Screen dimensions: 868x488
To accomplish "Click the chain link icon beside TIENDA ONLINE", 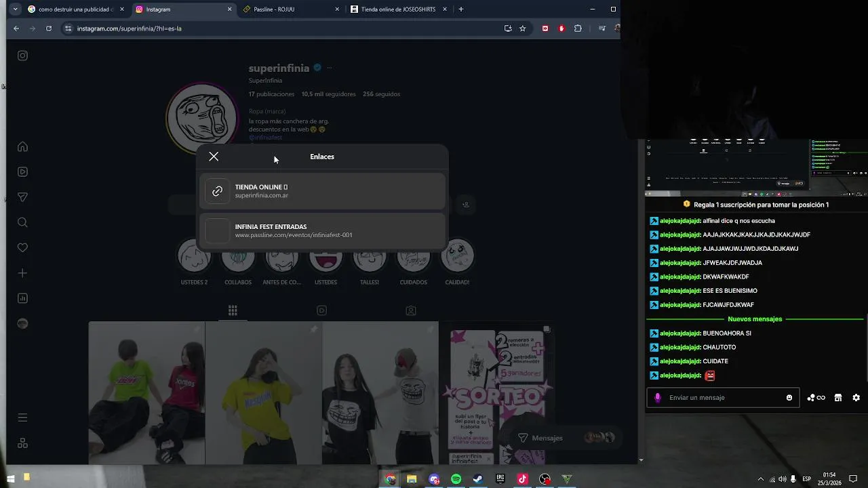I will pyautogui.click(x=217, y=191).
